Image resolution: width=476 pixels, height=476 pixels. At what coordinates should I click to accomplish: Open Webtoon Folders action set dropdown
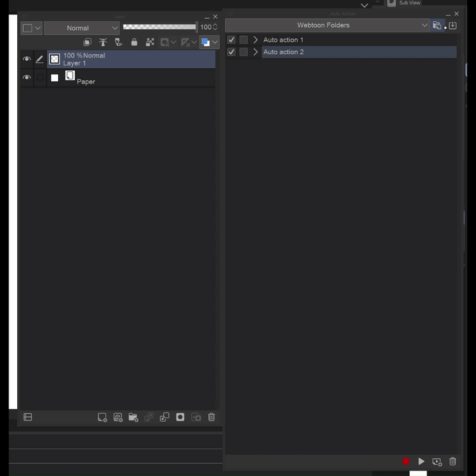coord(327,25)
